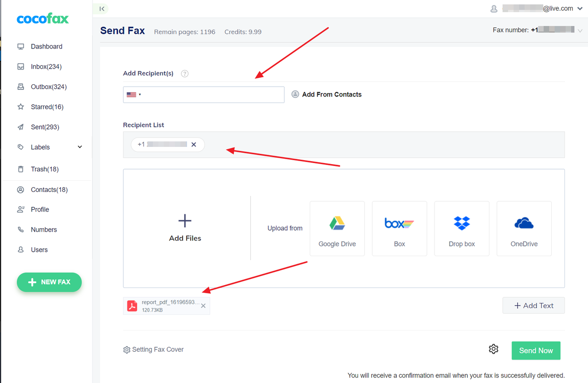
Task: Collapse the left sidebar
Action: (x=101, y=8)
